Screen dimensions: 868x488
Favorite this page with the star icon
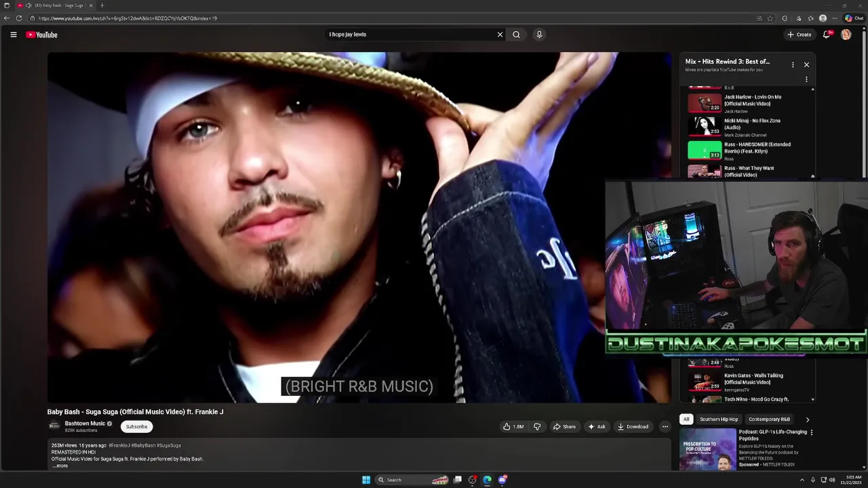pyautogui.click(x=770, y=18)
